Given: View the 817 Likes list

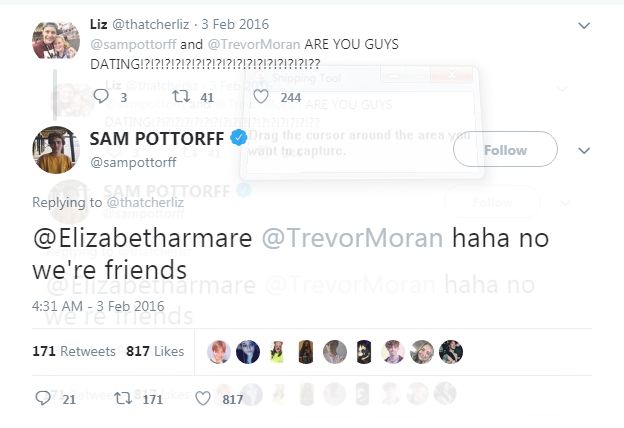Looking at the screenshot, I should [155, 351].
